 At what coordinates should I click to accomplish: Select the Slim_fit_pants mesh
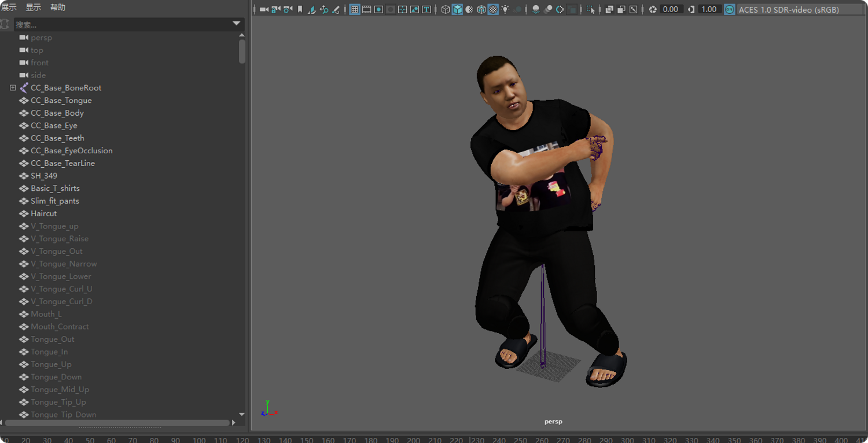[55, 201]
